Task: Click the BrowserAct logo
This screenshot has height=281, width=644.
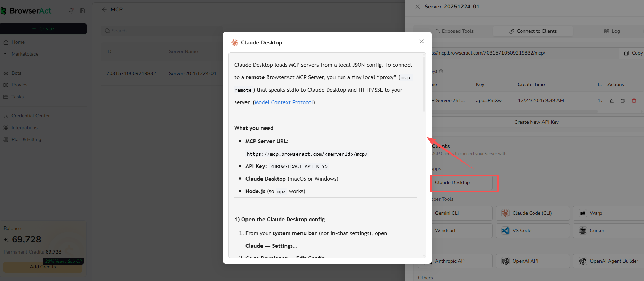Action: click(x=26, y=11)
